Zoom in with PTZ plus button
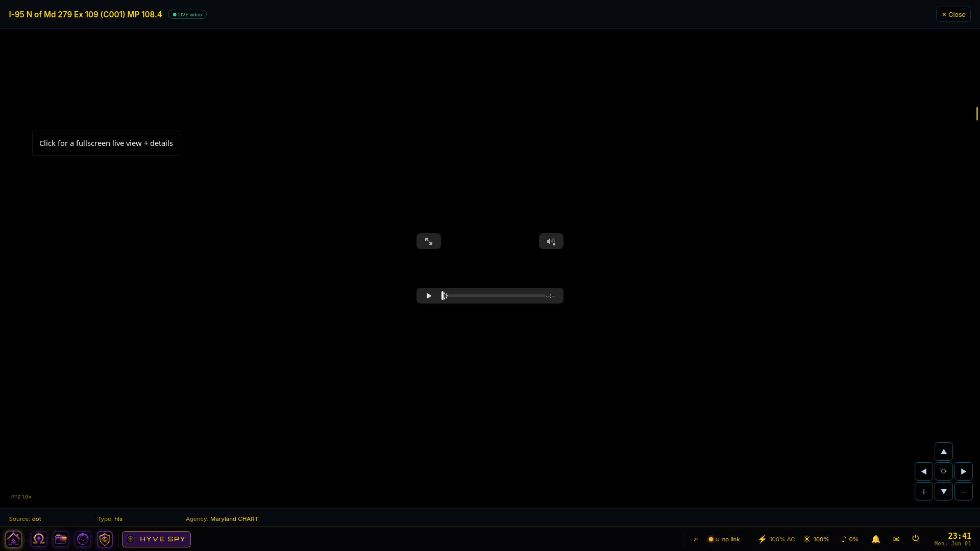This screenshot has height=551, width=980. (x=924, y=491)
